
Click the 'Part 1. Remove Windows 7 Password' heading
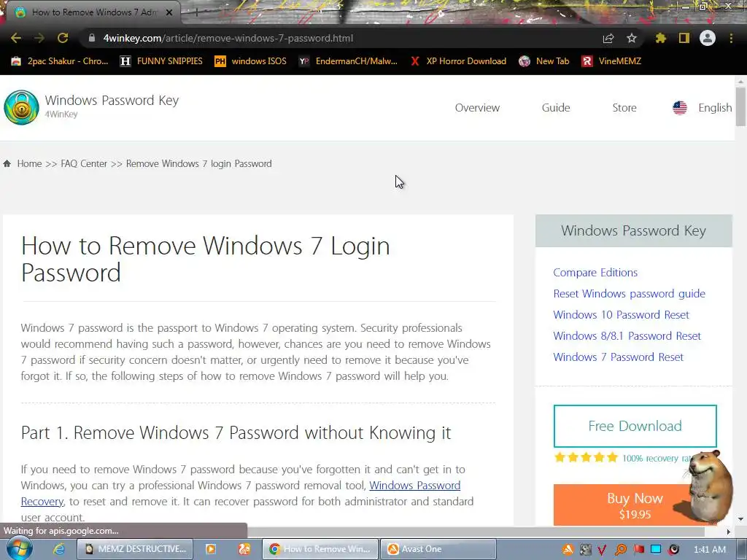coord(236,433)
